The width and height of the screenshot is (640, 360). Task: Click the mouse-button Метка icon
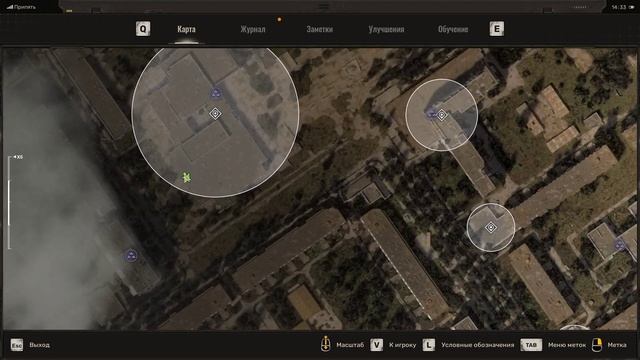(x=597, y=344)
